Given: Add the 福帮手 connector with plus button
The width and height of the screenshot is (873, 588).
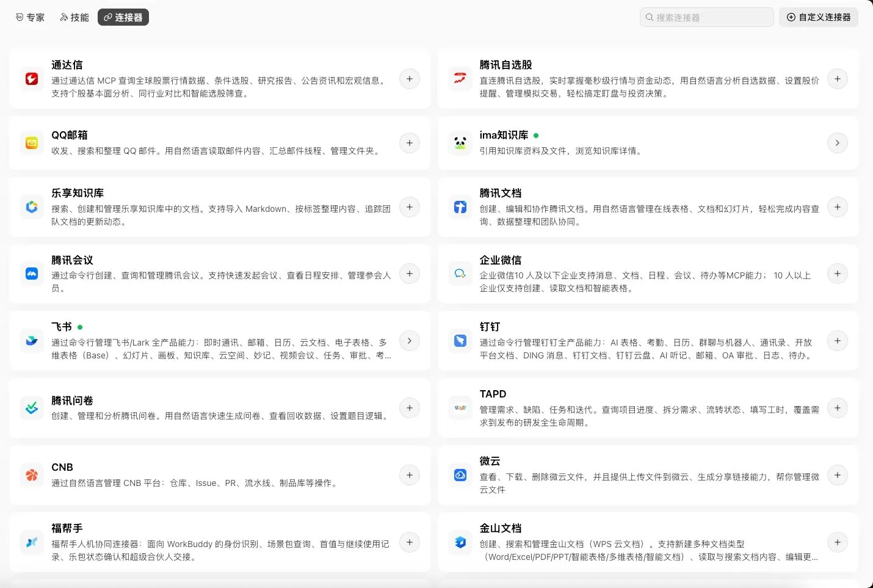Looking at the screenshot, I should (x=410, y=542).
